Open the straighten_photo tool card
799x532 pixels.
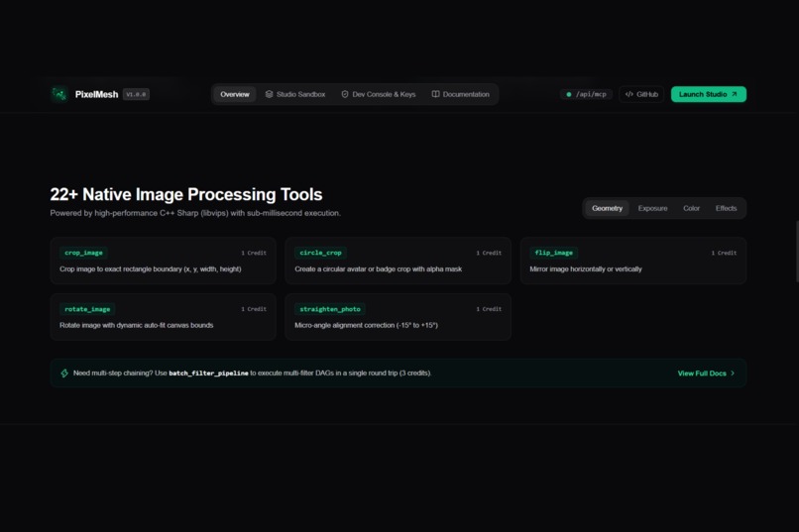coord(398,317)
